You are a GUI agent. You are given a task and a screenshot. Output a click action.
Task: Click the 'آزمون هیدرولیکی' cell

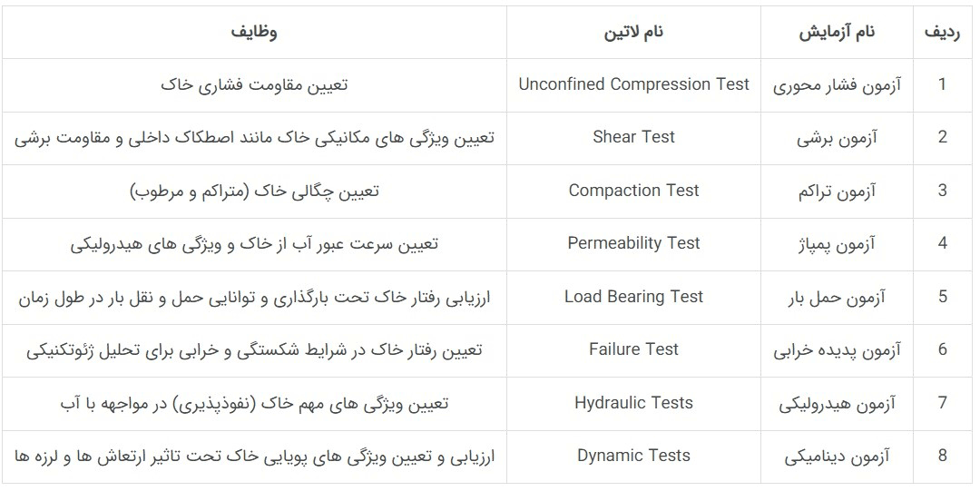(837, 404)
